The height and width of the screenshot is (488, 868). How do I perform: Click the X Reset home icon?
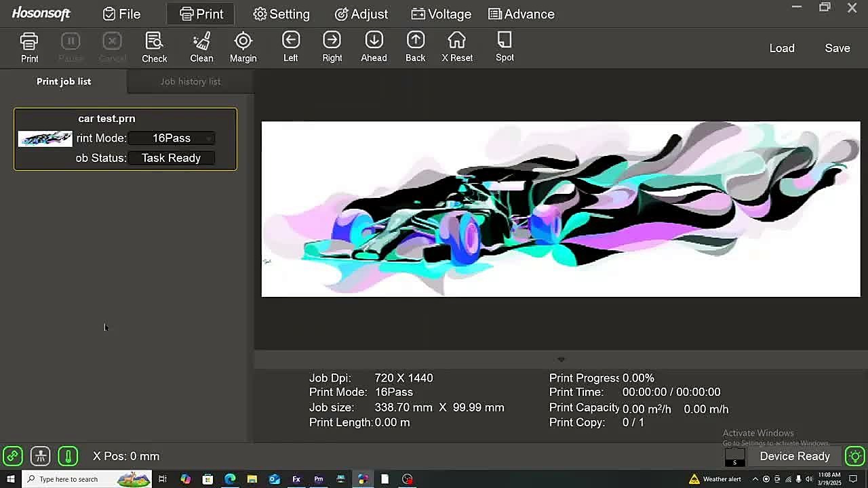coord(457,47)
